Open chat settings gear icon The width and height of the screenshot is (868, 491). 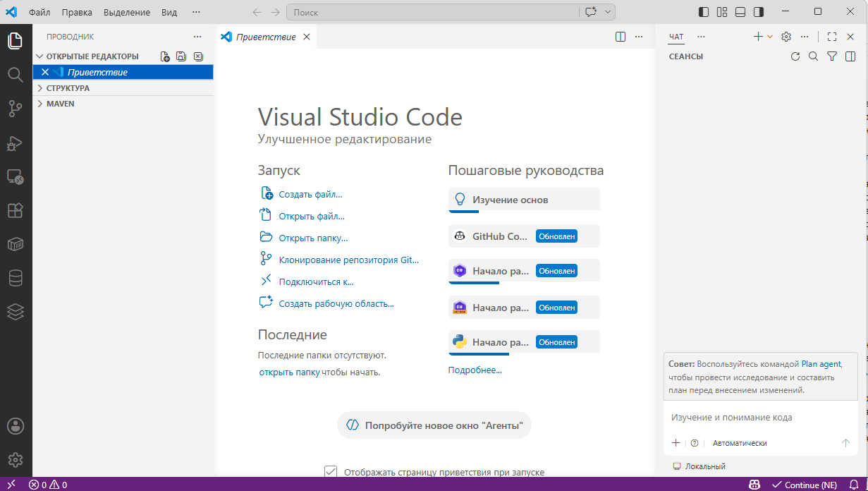tap(787, 37)
